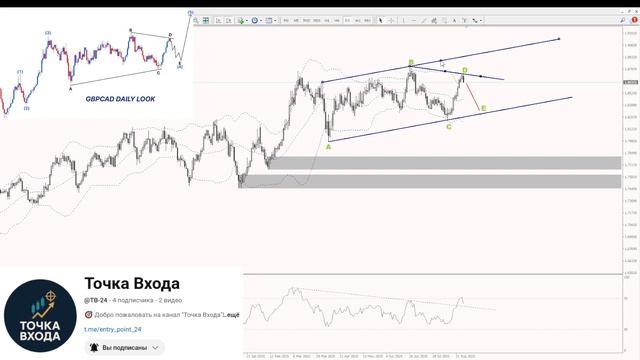Select the crosshair tool
This screenshot has width=640, height=360.
tap(391, 20)
